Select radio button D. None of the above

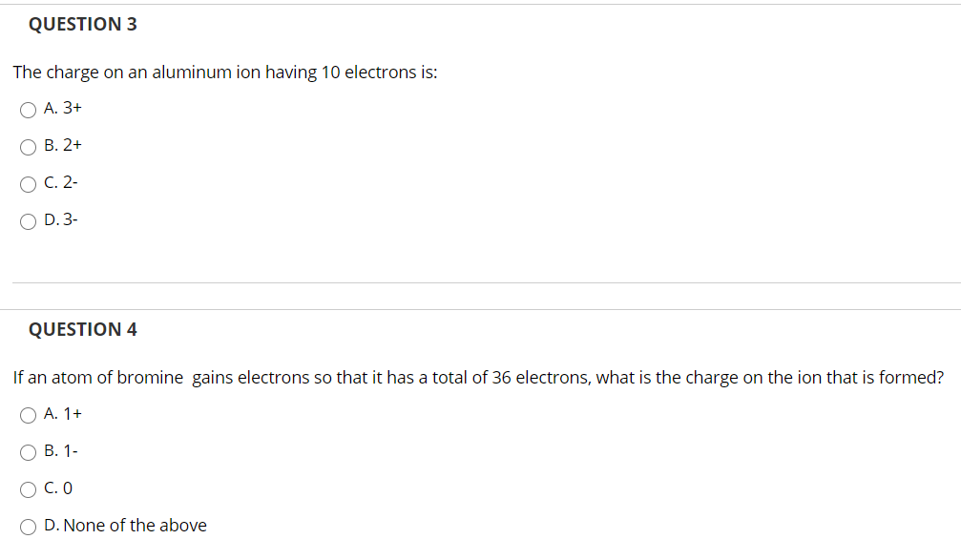tap(28, 525)
